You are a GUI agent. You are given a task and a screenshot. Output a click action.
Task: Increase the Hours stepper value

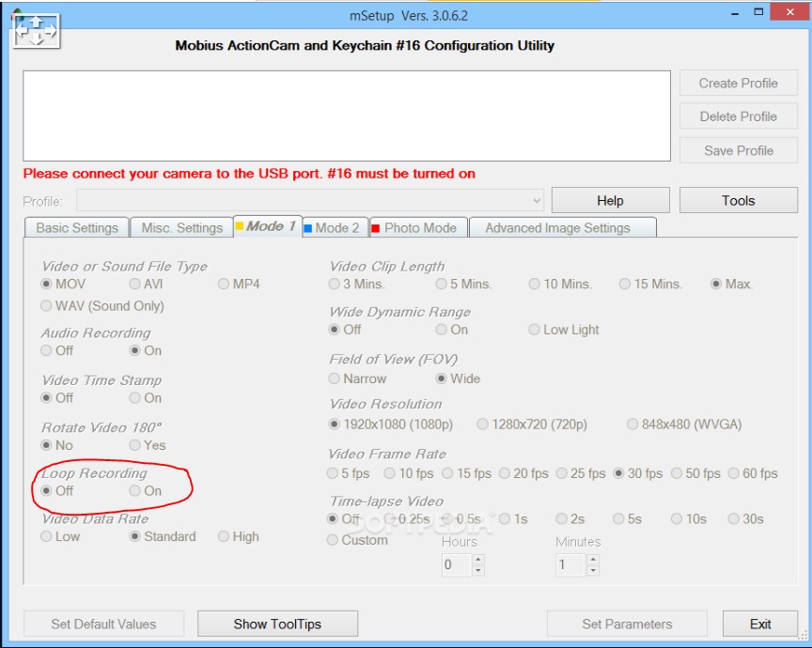point(478,560)
